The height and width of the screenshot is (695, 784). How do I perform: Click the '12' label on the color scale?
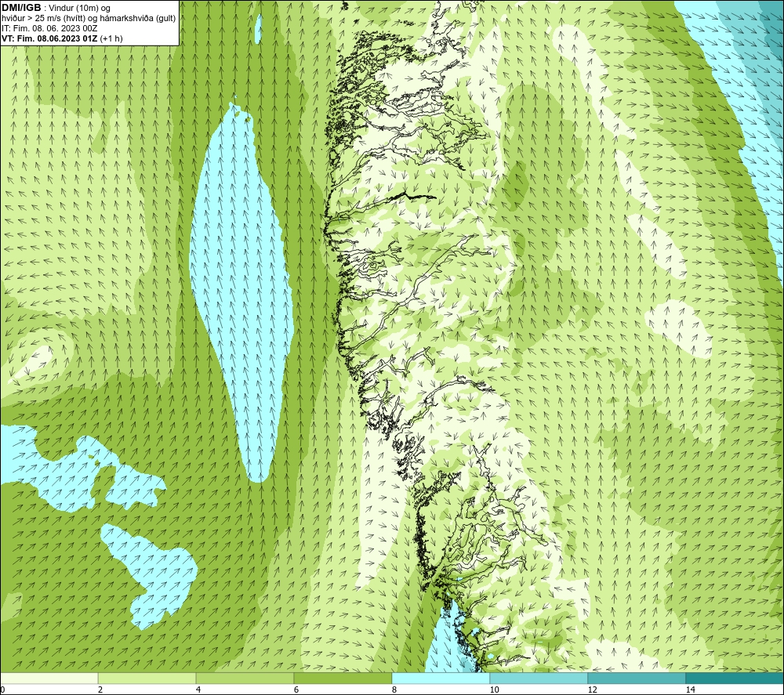592,690
